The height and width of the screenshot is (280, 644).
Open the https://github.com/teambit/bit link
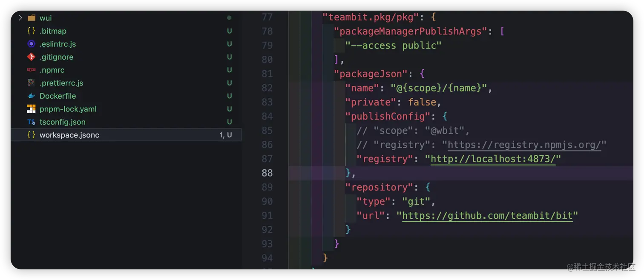point(487,216)
